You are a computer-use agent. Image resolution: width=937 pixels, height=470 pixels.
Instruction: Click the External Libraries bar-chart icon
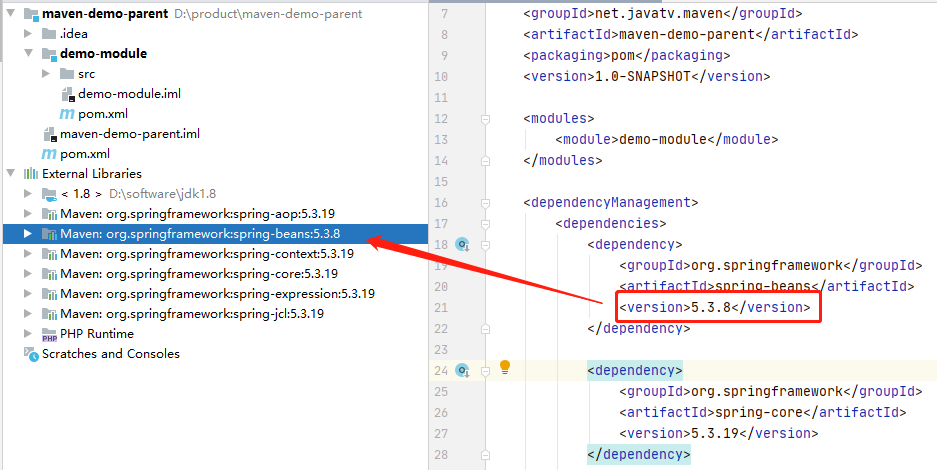31,174
